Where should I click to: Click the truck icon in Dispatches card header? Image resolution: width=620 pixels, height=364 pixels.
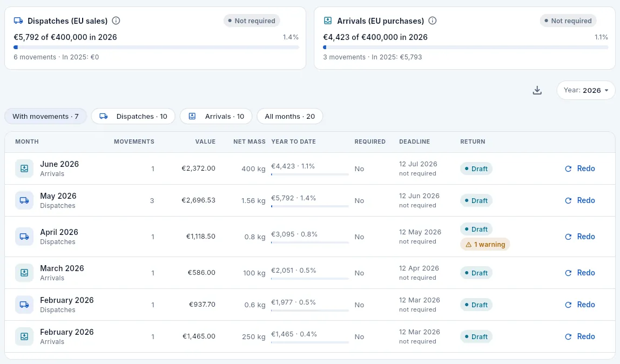point(18,21)
